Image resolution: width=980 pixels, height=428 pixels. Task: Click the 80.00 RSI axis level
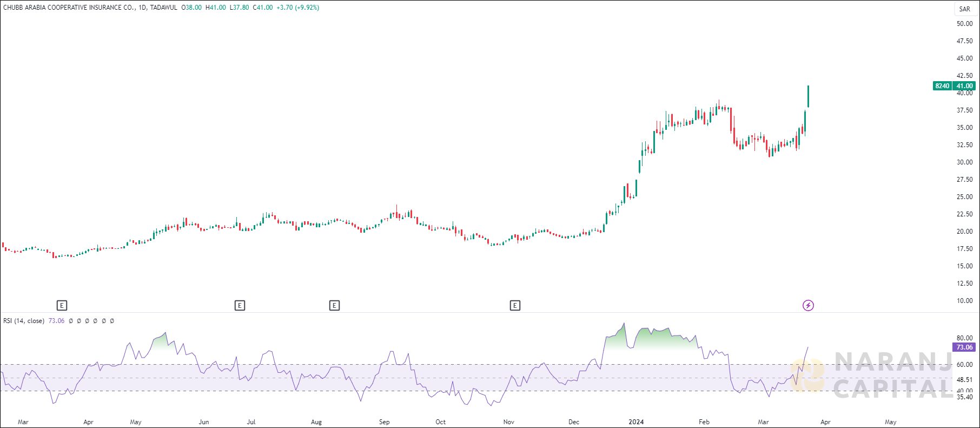[964, 338]
